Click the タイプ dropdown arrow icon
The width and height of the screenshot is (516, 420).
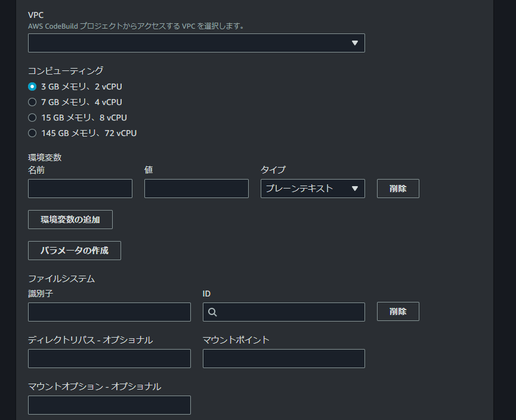pyautogui.click(x=355, y=189)
